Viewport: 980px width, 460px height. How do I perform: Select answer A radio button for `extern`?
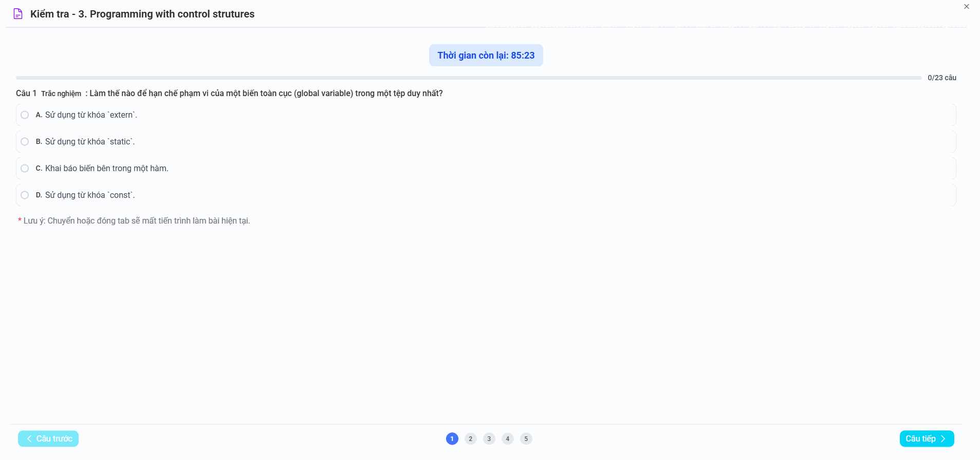coord(25,115)
